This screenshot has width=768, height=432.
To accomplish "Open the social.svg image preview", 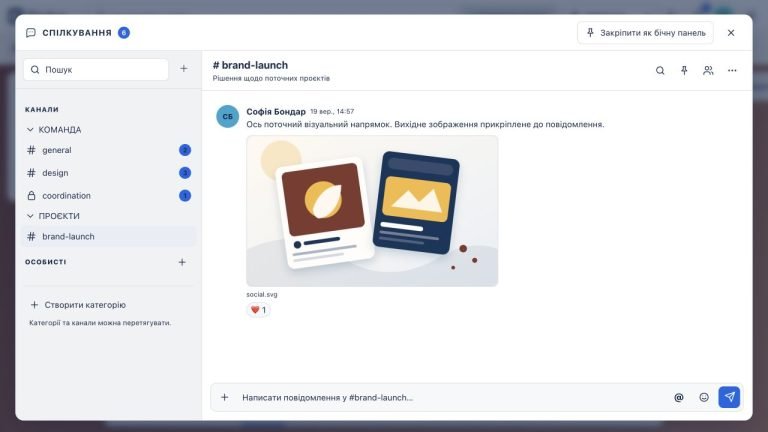I will (372, 211).
